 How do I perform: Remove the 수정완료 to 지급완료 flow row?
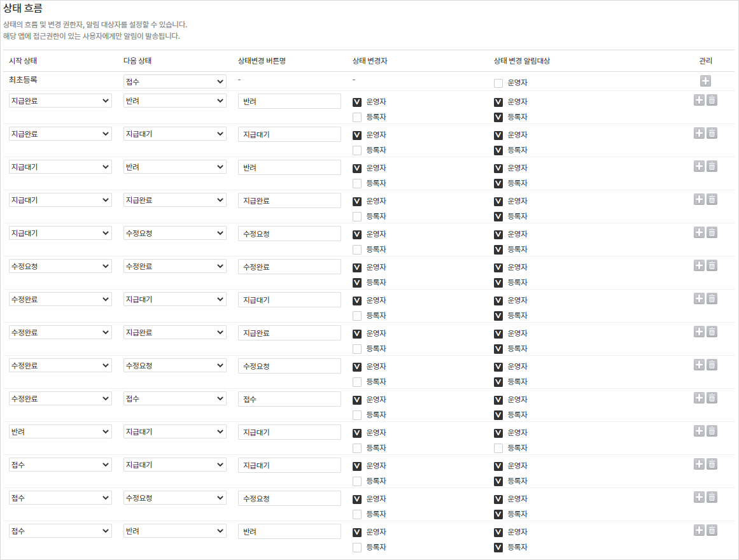point(712,332)
